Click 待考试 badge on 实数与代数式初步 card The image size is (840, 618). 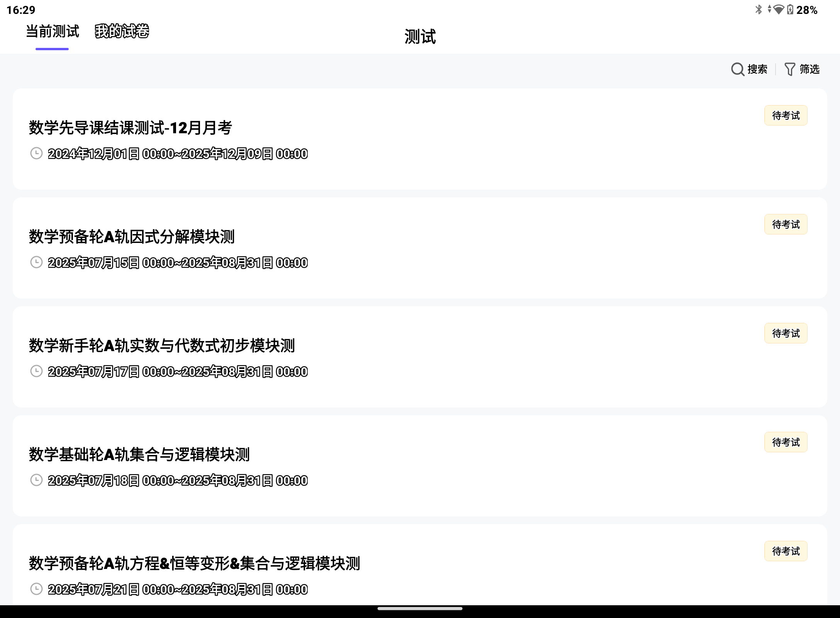[786, 333]
